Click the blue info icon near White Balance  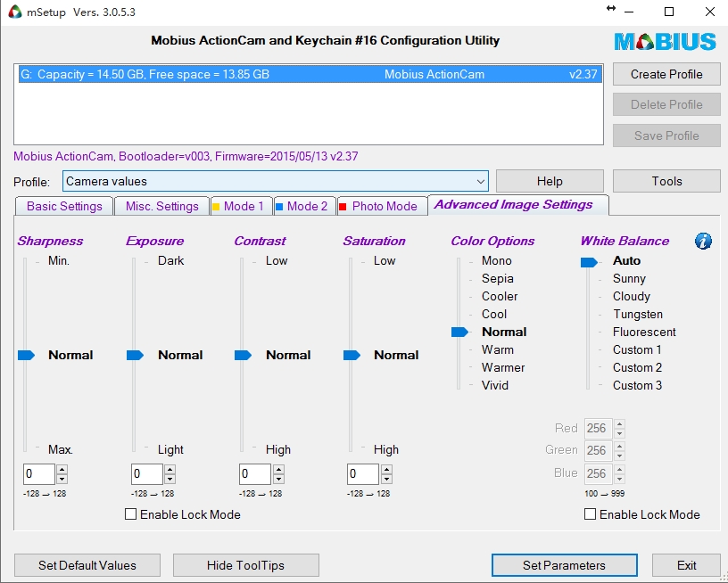(x=703, y=241)
